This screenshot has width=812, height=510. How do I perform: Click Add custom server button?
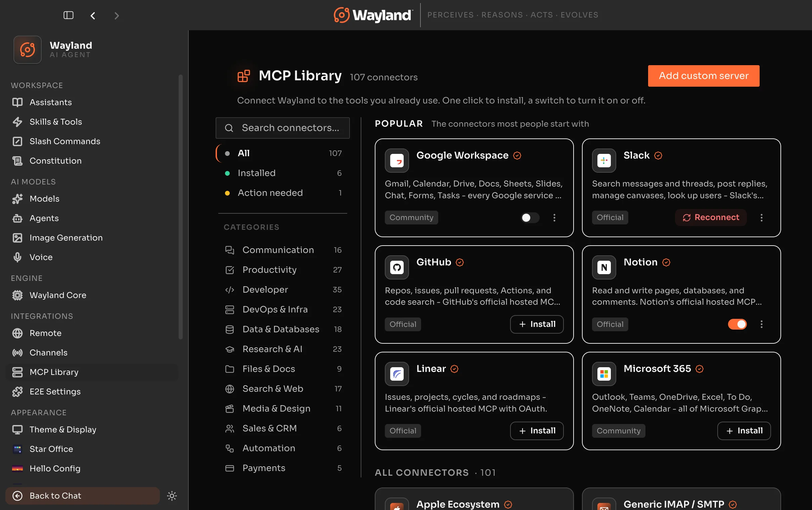pos(704,76)
